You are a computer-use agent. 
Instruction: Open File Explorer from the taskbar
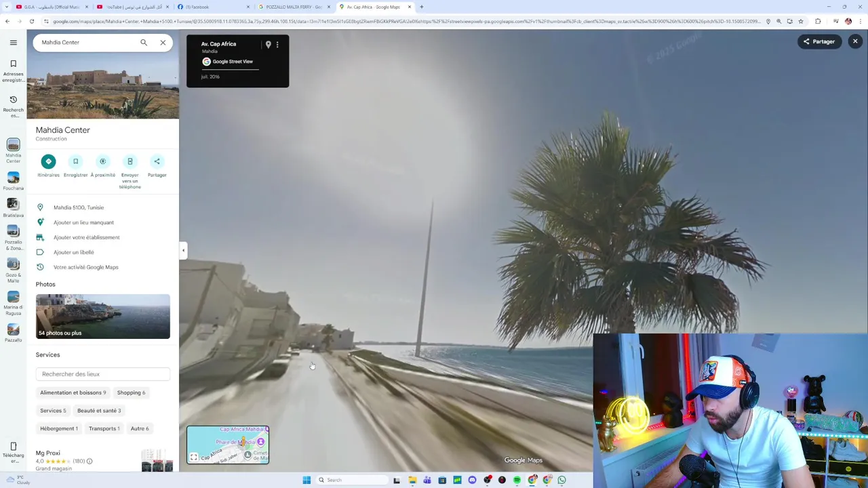pos(412,480)
